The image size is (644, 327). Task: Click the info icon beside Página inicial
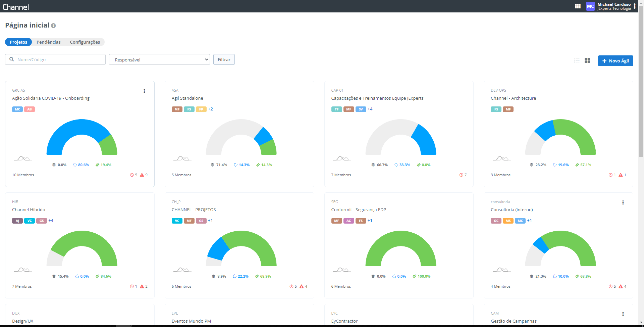(53, 26)
